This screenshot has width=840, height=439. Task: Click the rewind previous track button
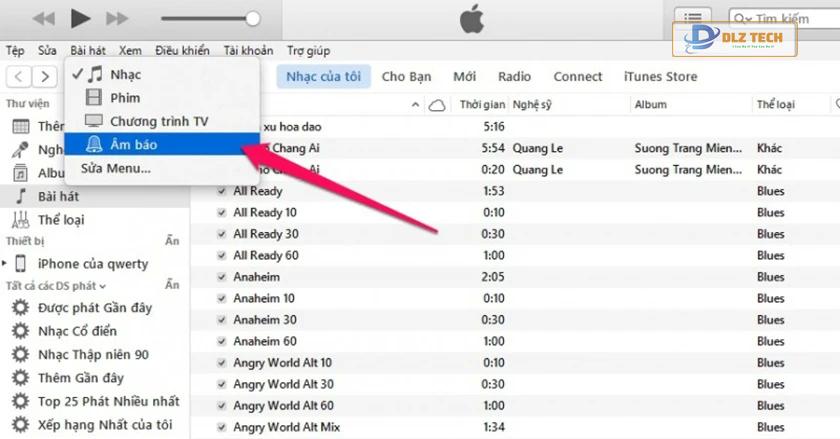click(43, 19)
